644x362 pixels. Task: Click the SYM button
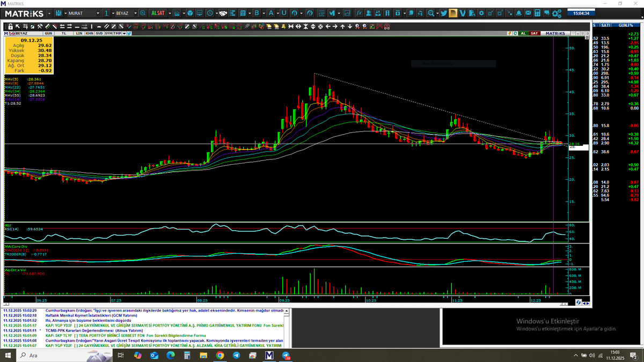click(108, 33)
